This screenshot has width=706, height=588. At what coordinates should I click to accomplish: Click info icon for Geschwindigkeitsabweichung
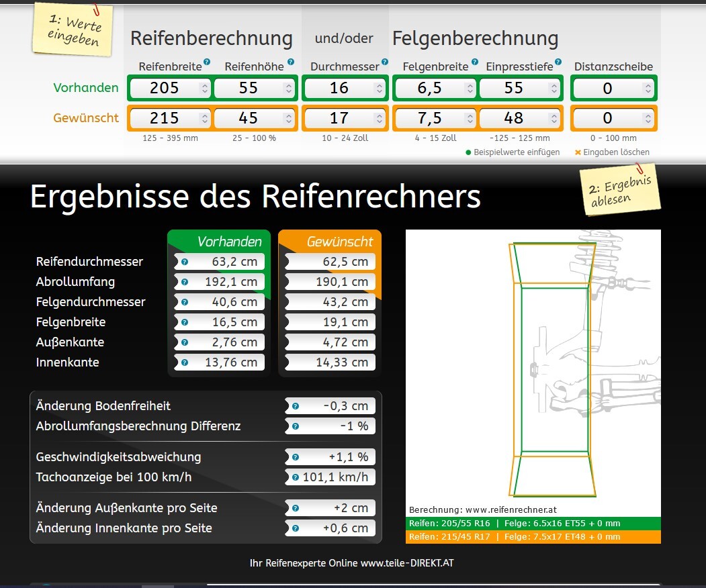coord(295,457)
